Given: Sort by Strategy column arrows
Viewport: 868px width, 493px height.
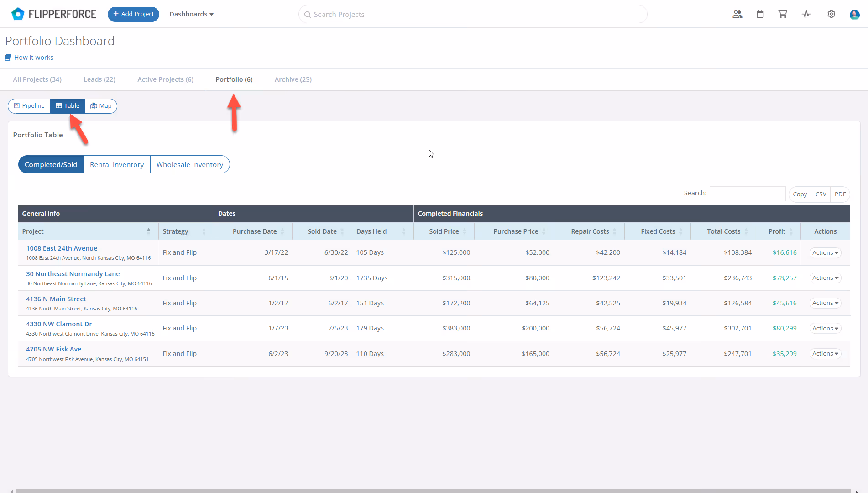Looking at the screenshot, I should tap(204, 231).
